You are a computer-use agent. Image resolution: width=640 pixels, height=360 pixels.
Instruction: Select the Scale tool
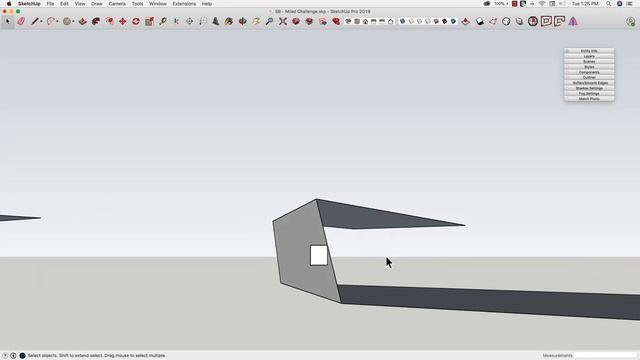149,21
